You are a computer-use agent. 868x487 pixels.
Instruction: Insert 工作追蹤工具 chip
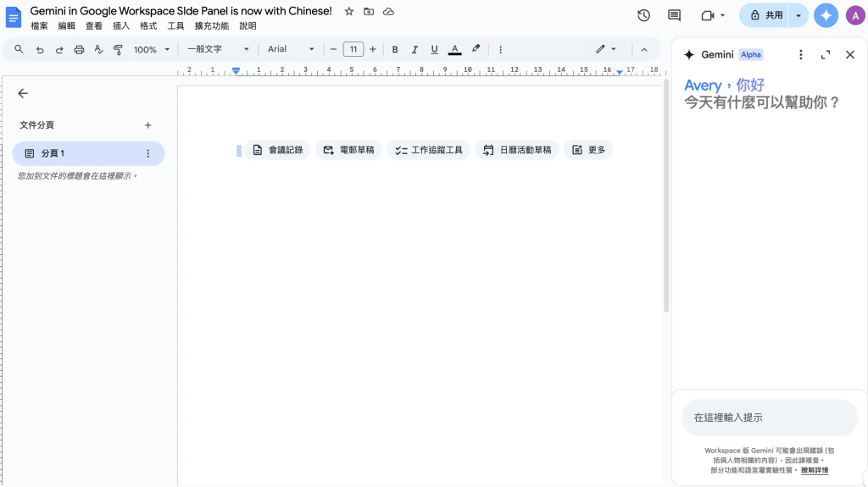[x=428, y=150]
